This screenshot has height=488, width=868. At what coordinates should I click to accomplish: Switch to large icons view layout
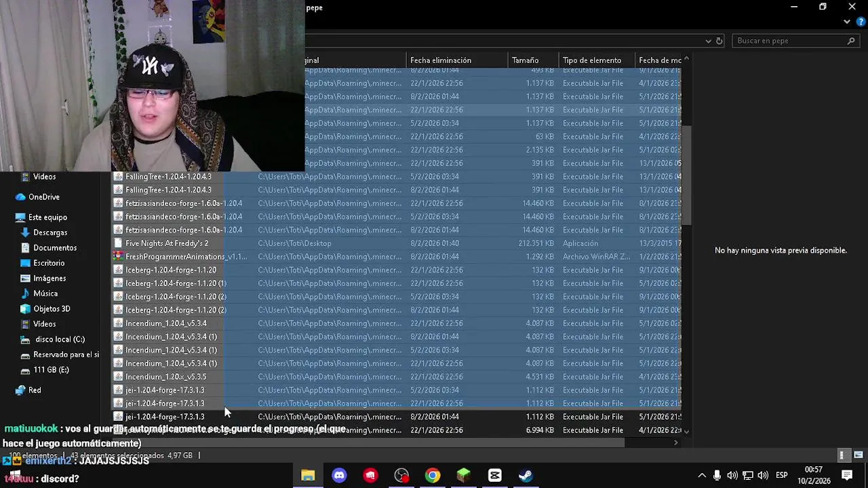coord(858,455)
